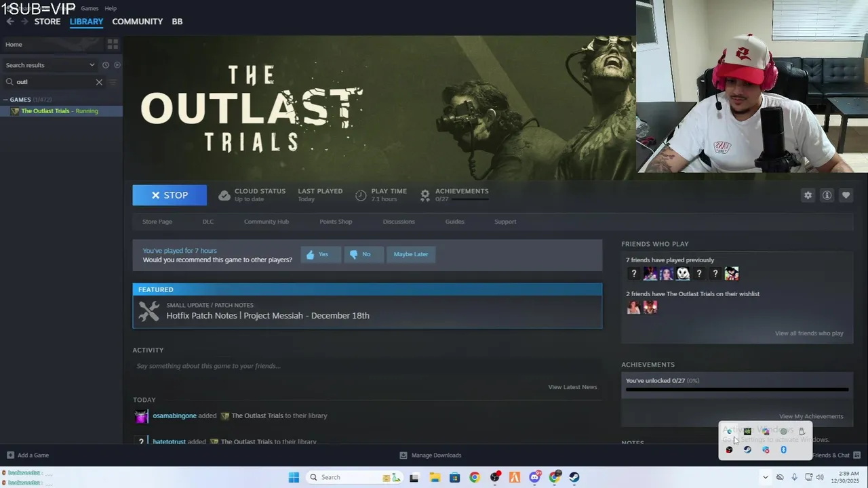Open osamabingone's profile link
This screenshot has width=868, height=488.
pos(174,415)
